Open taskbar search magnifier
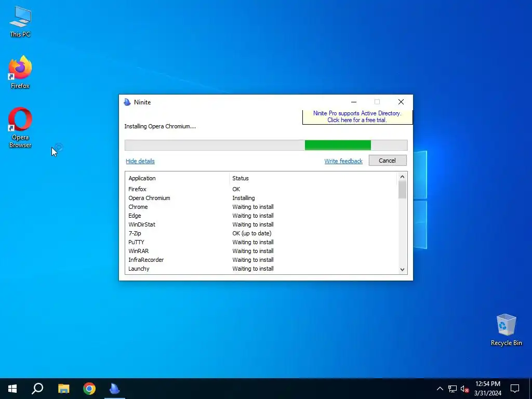 pos(37,389)
